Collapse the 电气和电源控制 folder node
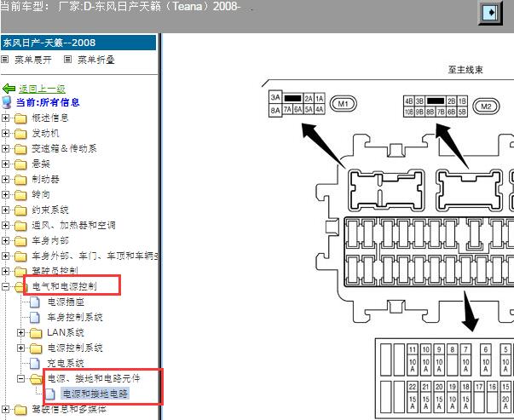The height and width of the screenshot is (420, 514). coord(5,286)
